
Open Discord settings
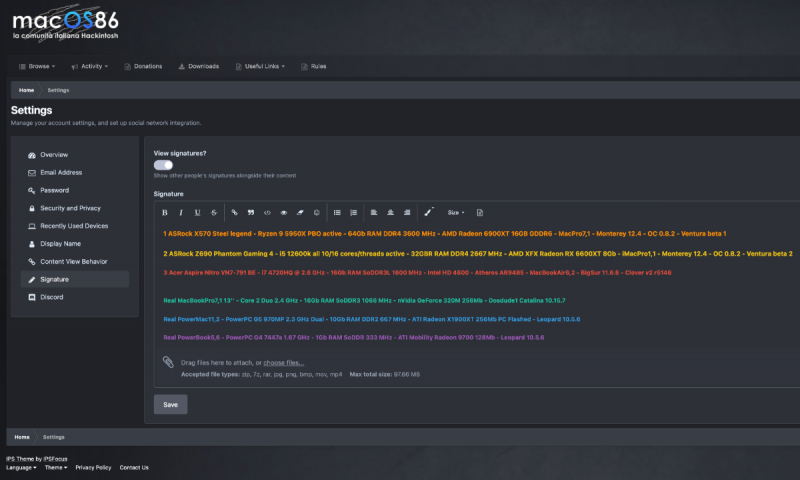coord(74,297)
